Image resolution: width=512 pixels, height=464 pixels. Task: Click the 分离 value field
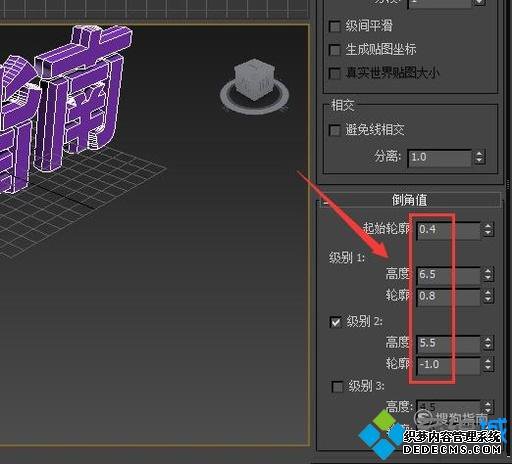tap(440, 157)
